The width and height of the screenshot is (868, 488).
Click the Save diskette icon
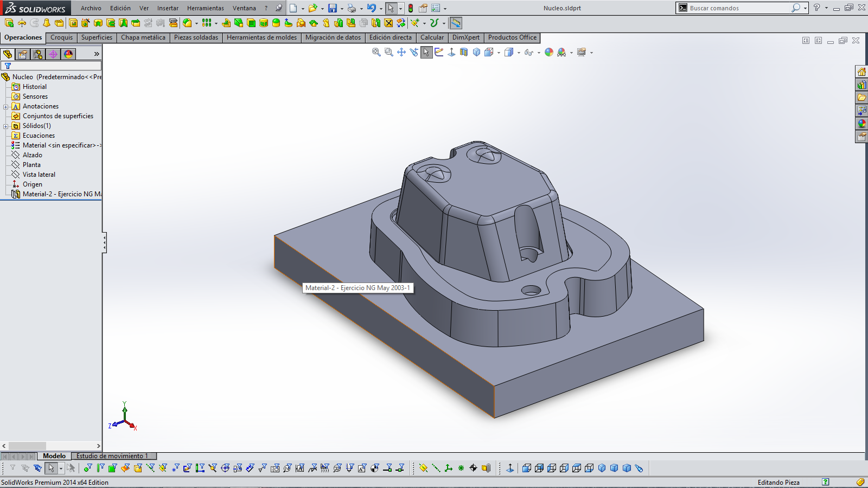[333, 8]
